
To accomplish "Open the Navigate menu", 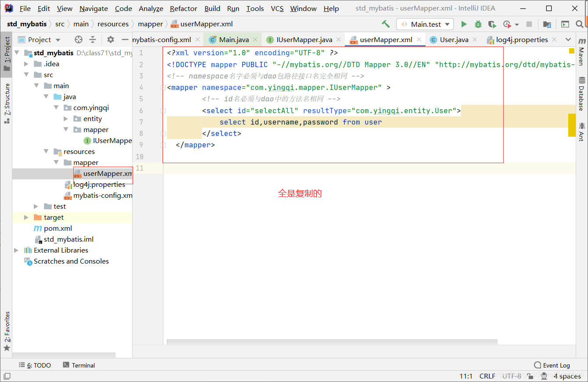I will [94, 8].
